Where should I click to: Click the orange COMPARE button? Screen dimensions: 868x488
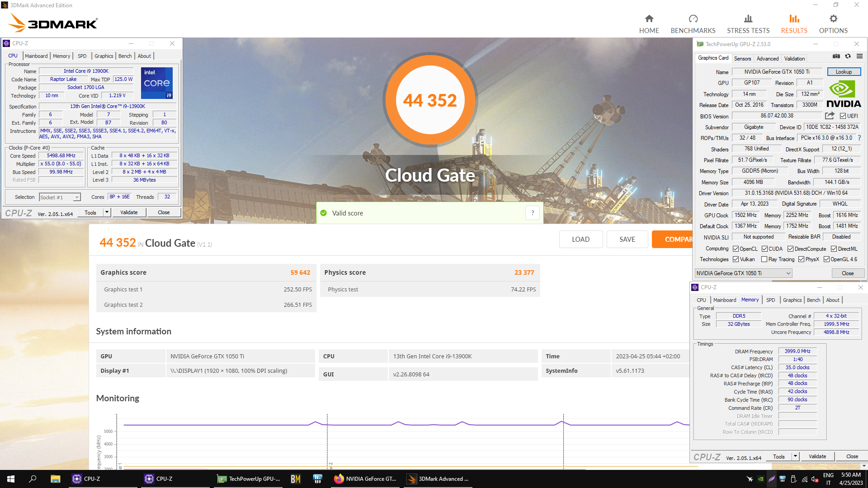tap(672, 239)
